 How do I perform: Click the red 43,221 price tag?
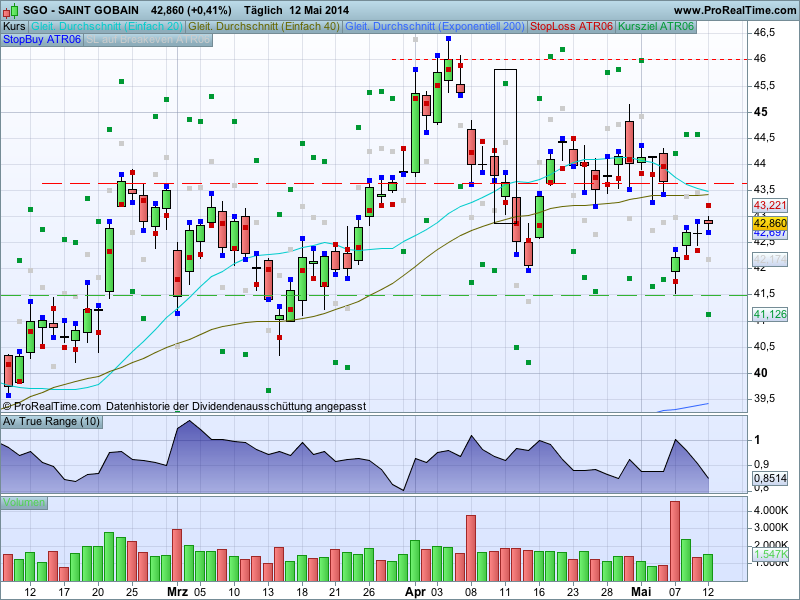coord(770,206)
